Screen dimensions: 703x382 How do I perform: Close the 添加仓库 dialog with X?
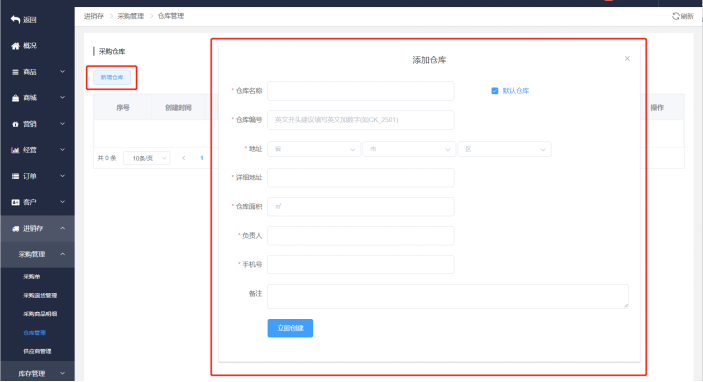tap(627, 59)
